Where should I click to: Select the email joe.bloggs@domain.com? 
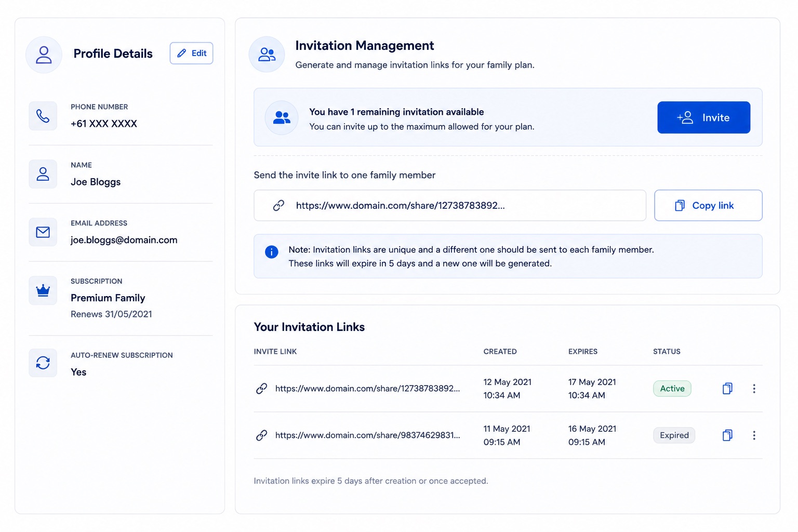pos(124,240)
